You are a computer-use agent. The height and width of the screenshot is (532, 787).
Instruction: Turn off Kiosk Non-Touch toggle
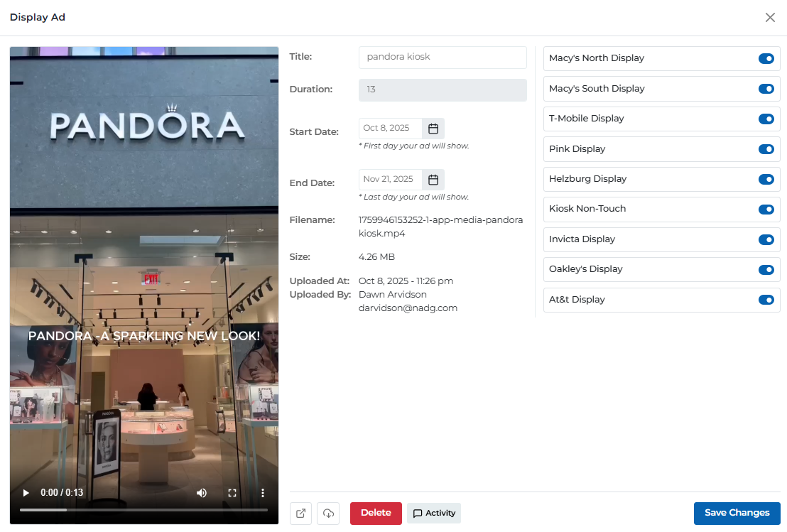pyautogui.click(x=766, y=210)
